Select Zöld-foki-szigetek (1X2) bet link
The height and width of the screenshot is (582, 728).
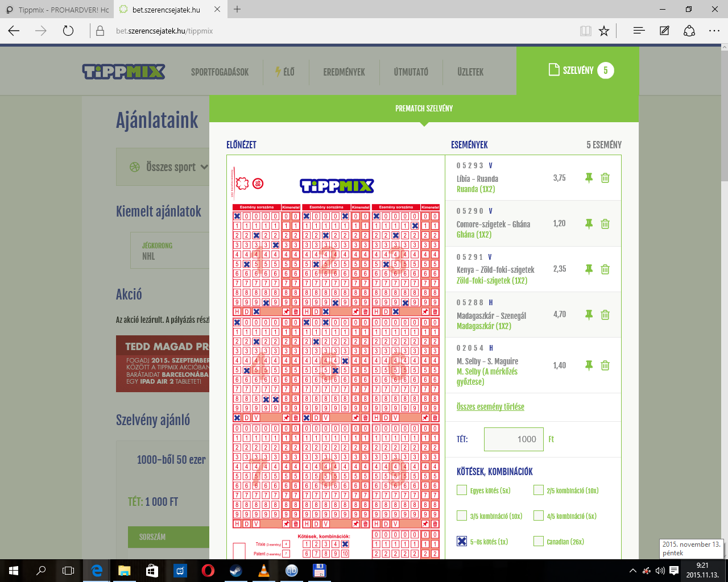tap(492, 281)
